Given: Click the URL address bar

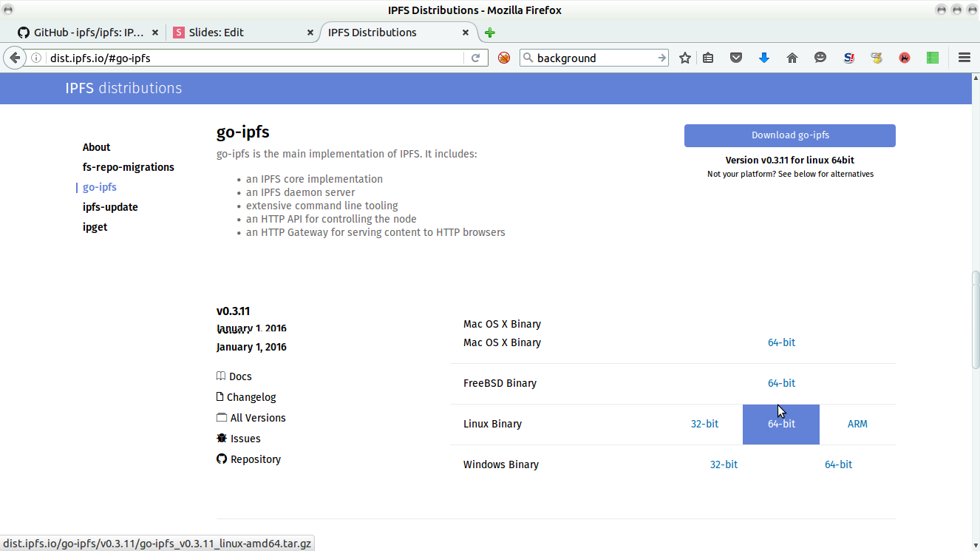Looking at the screenshot, I should click(x=255, y=58).
